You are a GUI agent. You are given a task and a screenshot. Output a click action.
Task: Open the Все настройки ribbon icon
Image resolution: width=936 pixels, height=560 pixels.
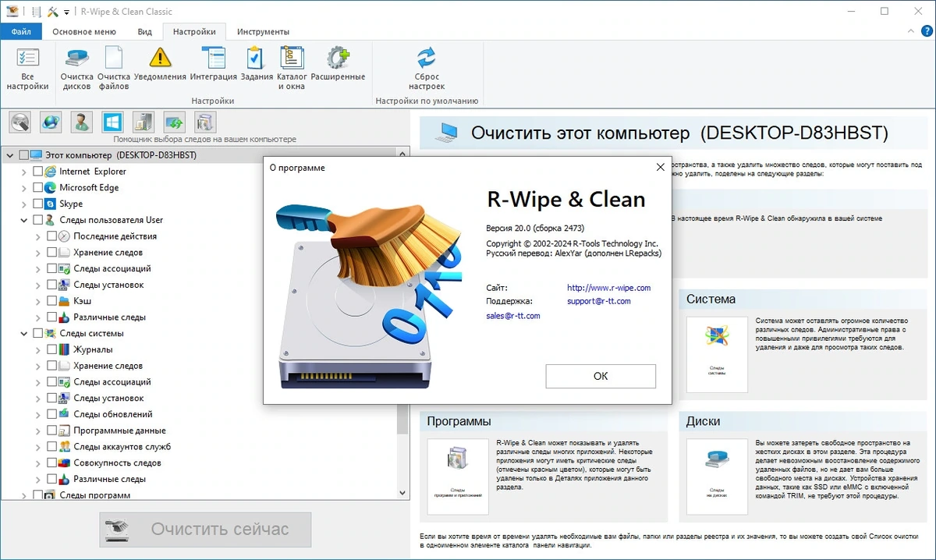(27, 68)
